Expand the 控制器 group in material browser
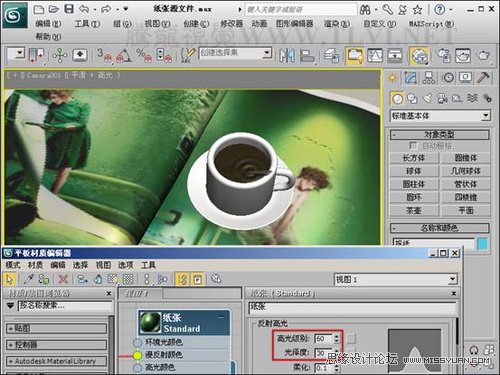 56,345
